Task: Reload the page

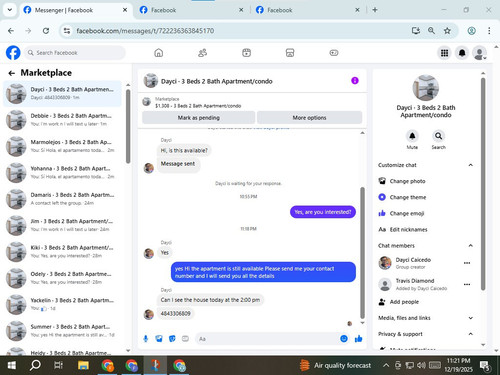Action: click(x=46, y=31)
